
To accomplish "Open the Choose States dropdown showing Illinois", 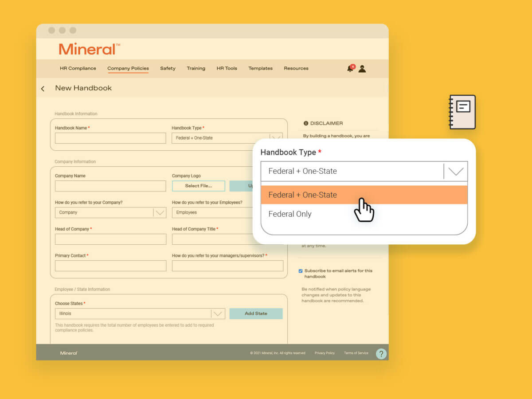I will pos(218,313).
